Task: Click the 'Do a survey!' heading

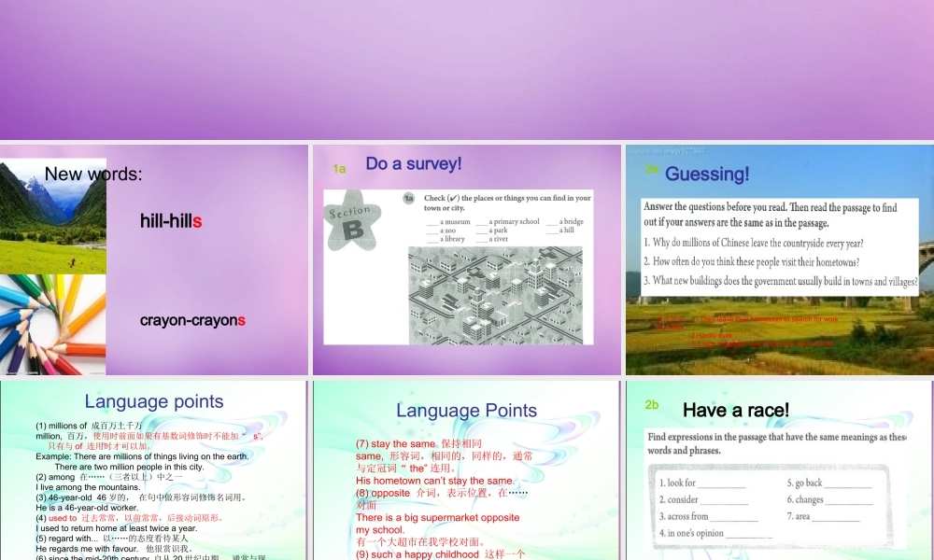Action: coord(414,164)
